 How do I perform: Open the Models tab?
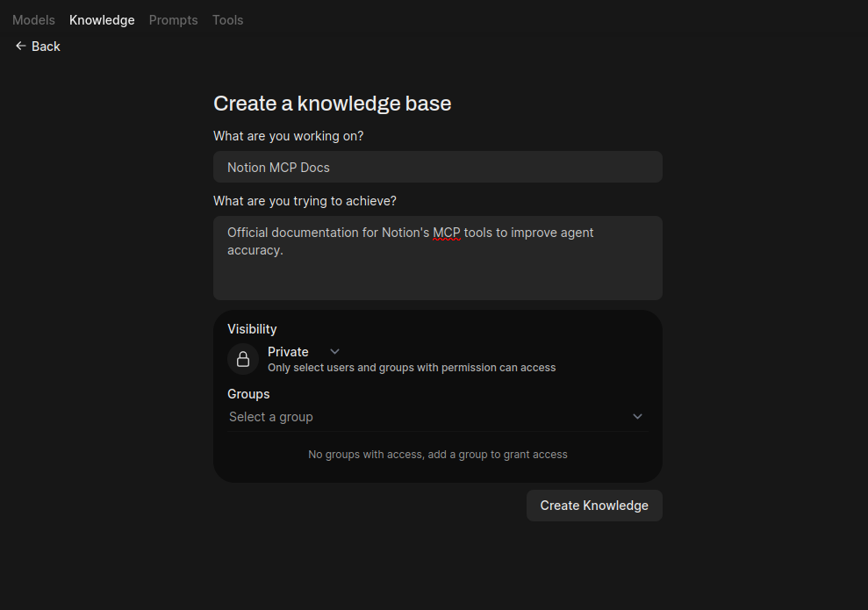33,19
